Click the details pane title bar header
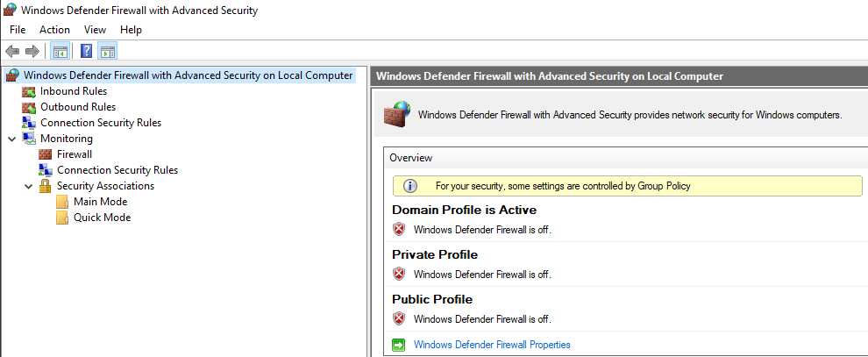 coord(620,76)
